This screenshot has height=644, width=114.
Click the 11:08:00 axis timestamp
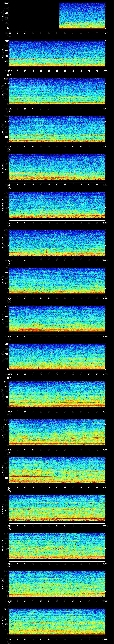[9, 184]
